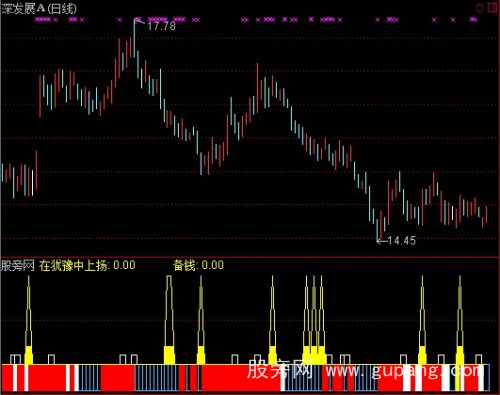Select the 深发展A (日线) chart title
The width and height of the screenshot is (500, 395).
[x=39, y=9]
